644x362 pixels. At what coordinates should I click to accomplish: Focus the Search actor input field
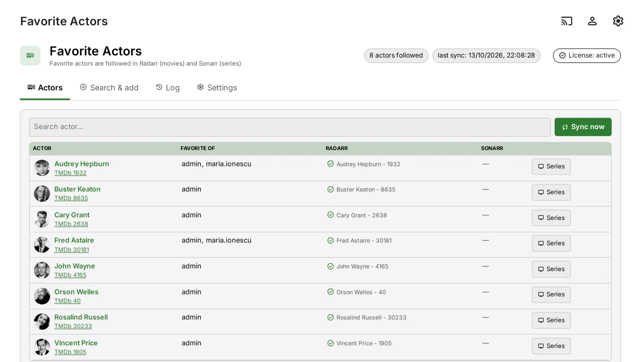[290, 127]
